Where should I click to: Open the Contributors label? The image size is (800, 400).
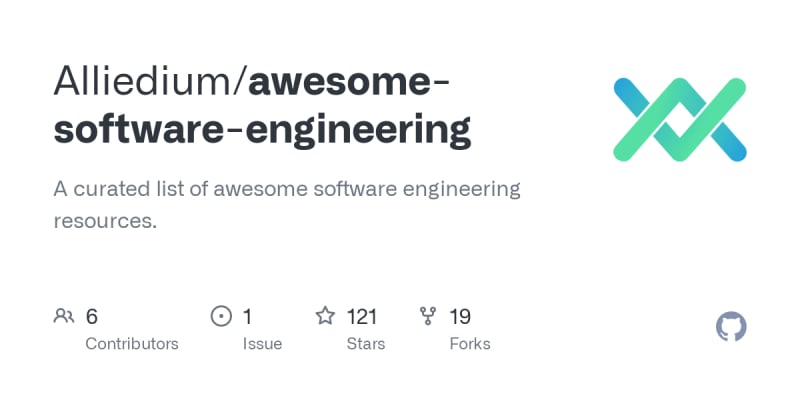[132, 344]
